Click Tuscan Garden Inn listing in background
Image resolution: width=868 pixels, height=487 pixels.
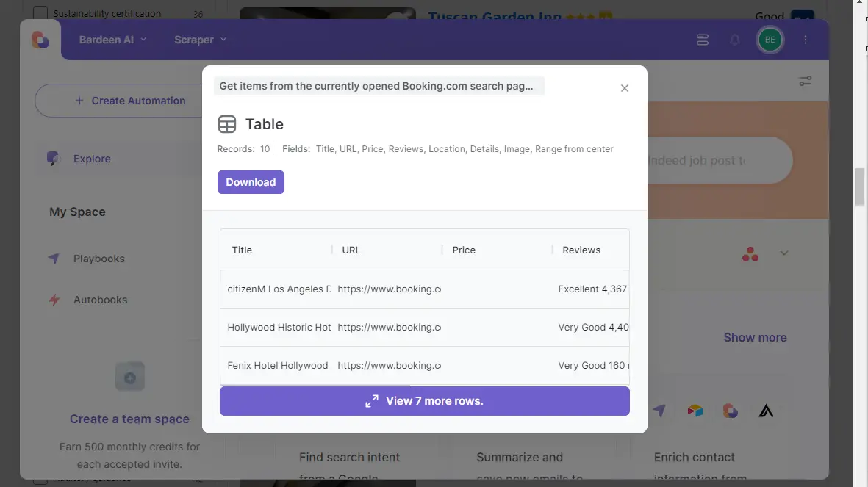click(495, 15)
